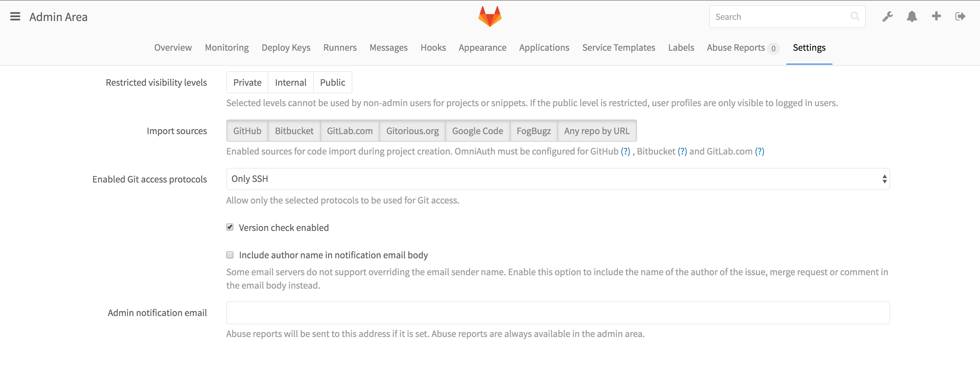Navigate to the Hooks menu tab
This screenshot has height=365, width=980.
[x=433, y=48]
